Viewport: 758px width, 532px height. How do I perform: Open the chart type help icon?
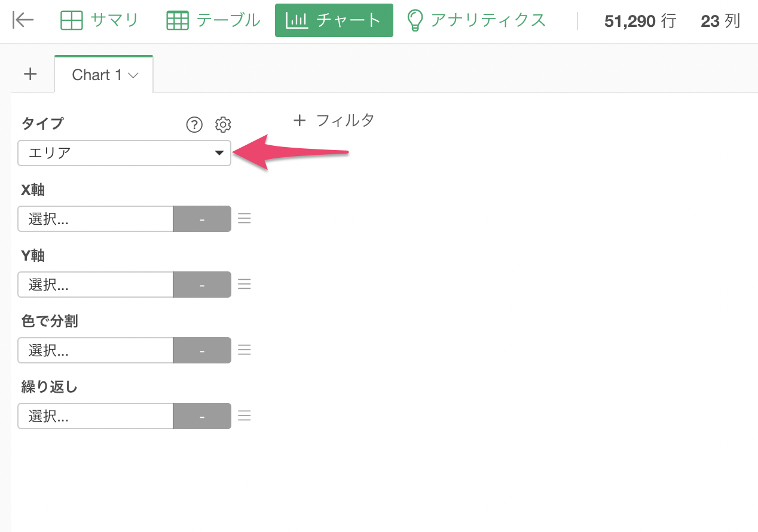pos(194,124)
